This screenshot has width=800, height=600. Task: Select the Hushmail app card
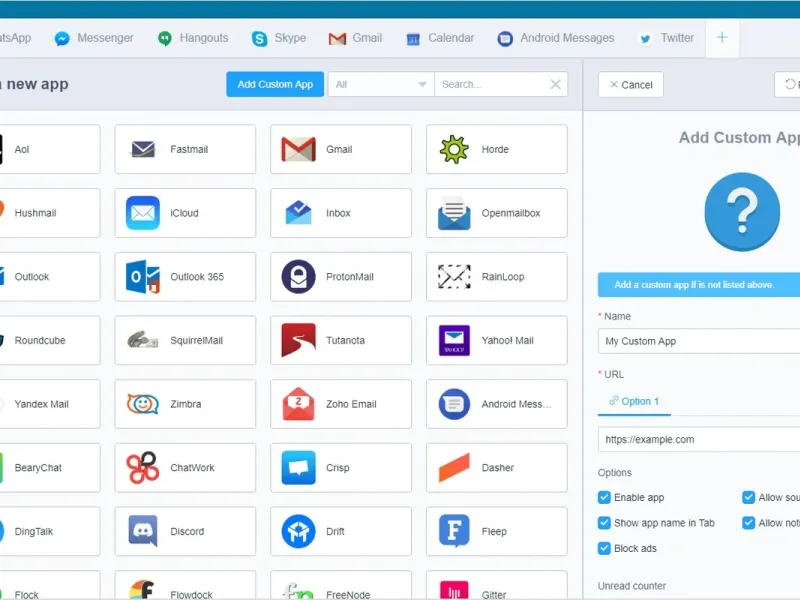pos(49,213)
